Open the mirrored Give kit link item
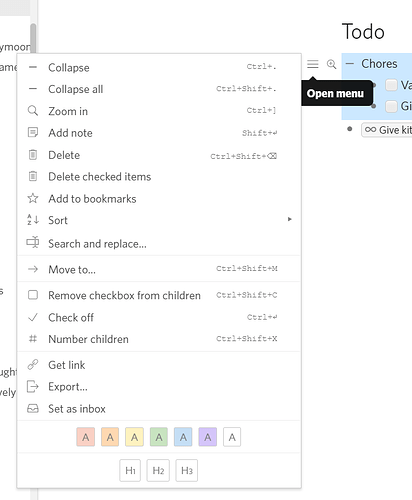The width and height of the screenshot is (412, 500). (387, 130)
